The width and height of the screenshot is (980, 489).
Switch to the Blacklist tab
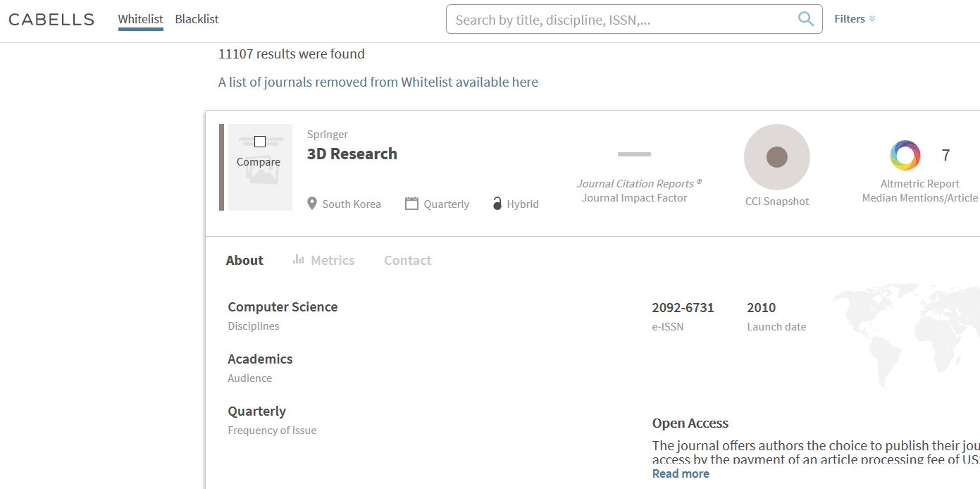click(197, 20)
